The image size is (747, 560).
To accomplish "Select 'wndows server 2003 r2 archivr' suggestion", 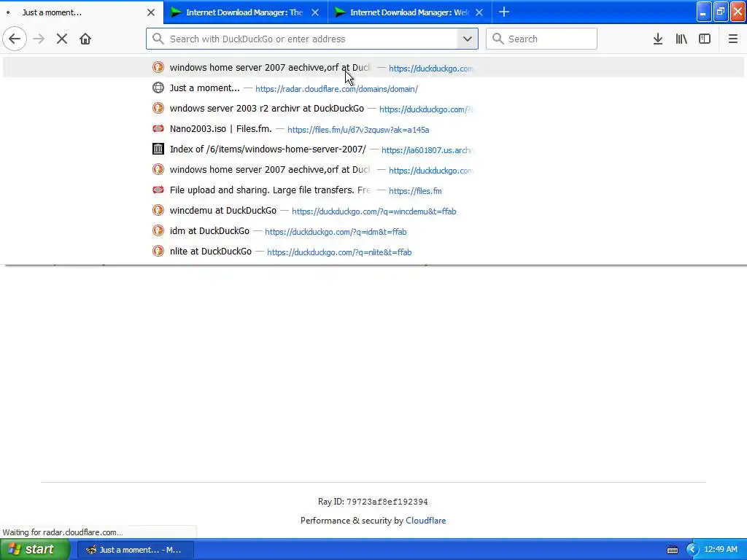I will click(x=373, y=108).
